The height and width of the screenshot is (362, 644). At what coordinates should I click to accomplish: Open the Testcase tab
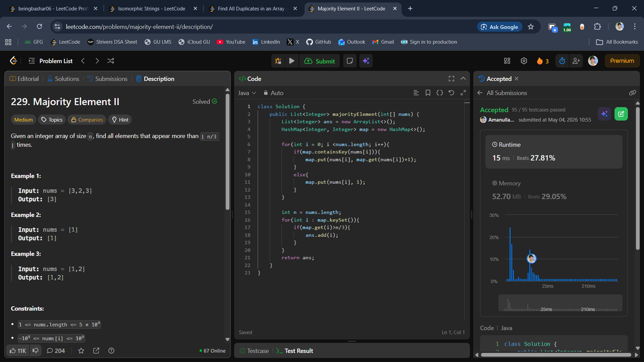click(x=254, y=351)
